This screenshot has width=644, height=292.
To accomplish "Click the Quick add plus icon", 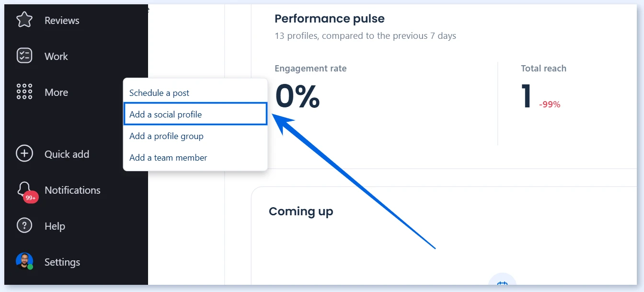I will (x=24, y=153).
